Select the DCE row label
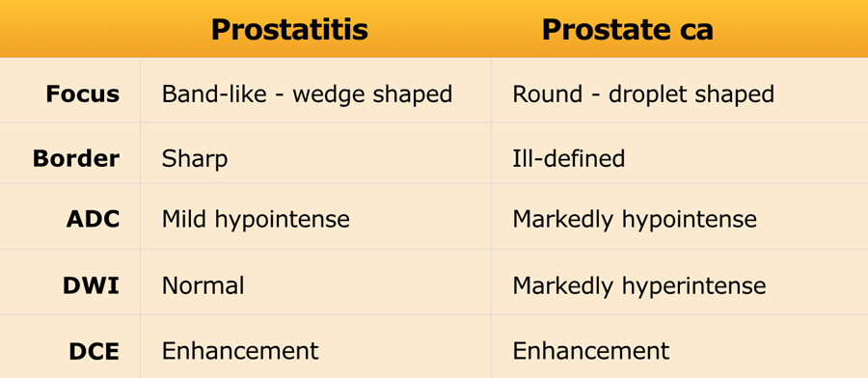The image size is (868, 378). click(95, 352)
